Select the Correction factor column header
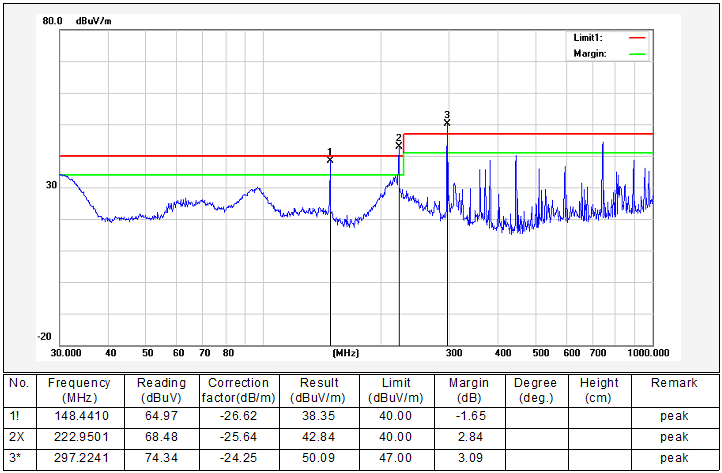The image size is (722, 473). click(238, 389)
